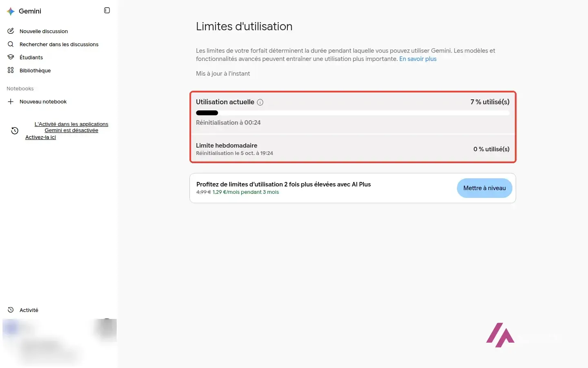Screen dimensions: 588x368
Task: Click the Limite hebdomadaire label
Action: click(227, 146)
